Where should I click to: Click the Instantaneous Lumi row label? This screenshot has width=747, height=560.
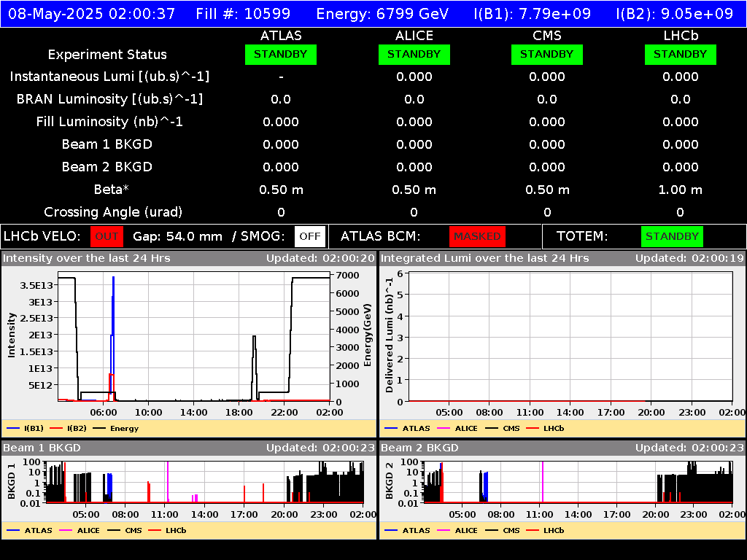pyautogui.click(x=109, y=77)
